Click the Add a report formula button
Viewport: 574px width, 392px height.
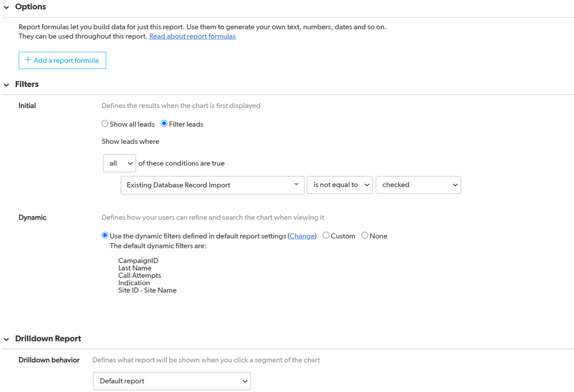coord(62,60)
